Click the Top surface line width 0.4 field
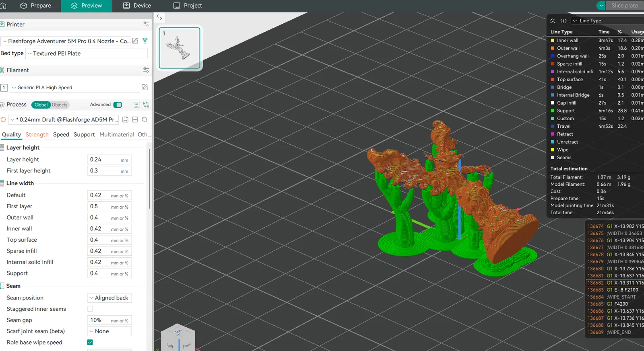Screen dimensions: 644x351 (x=109, y=240)
